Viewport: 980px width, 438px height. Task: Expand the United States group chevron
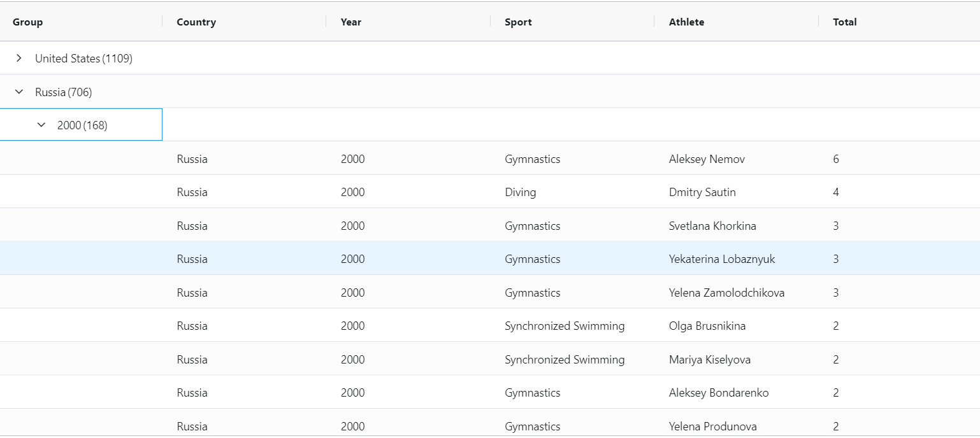coord(19,58)
